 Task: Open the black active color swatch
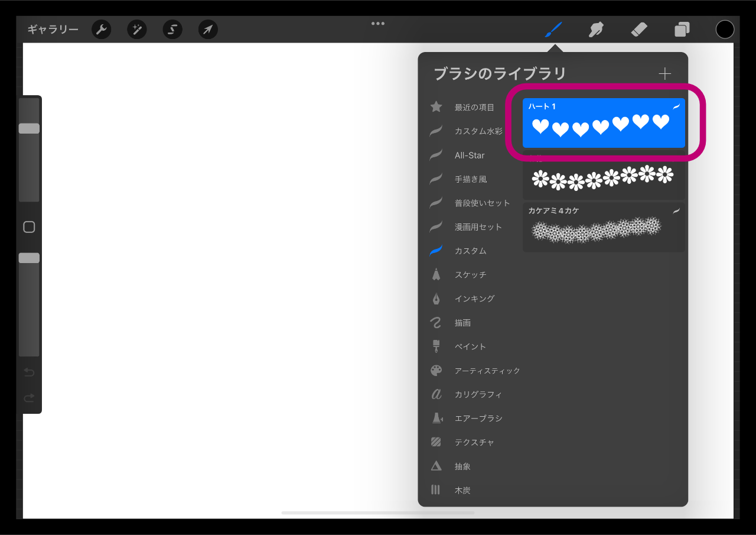coord(725,30)
